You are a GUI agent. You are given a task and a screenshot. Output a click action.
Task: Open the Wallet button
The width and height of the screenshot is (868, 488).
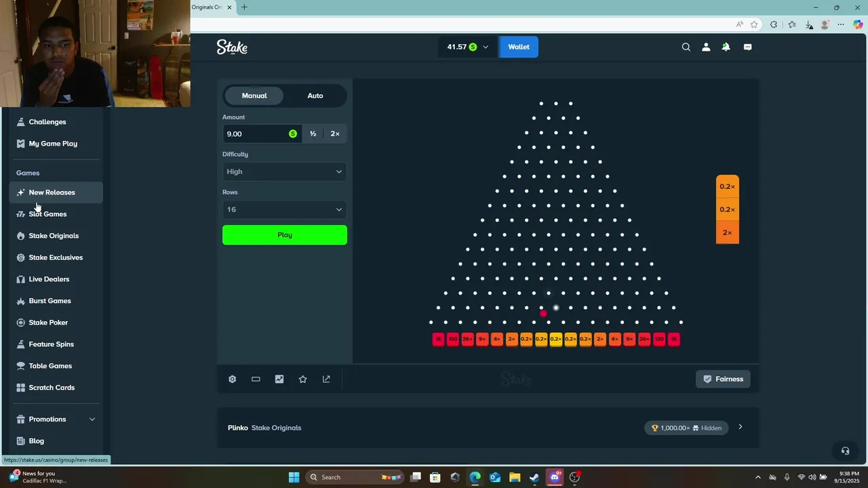(x=519, y=47)
